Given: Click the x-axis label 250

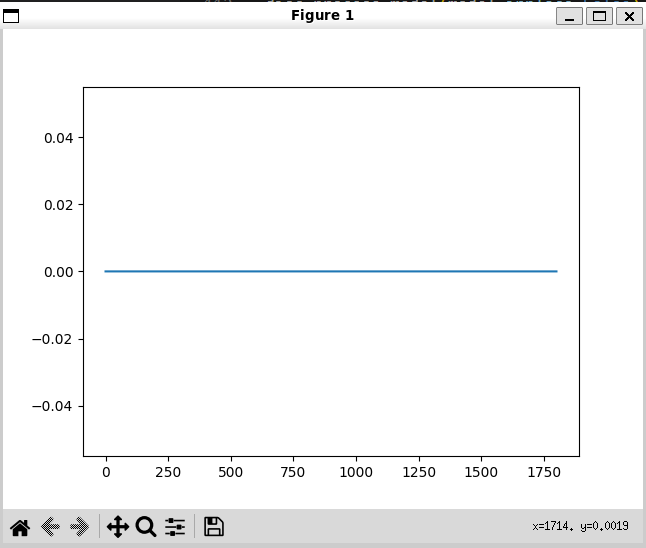Looking at the screenshot, I should (168, 472).
